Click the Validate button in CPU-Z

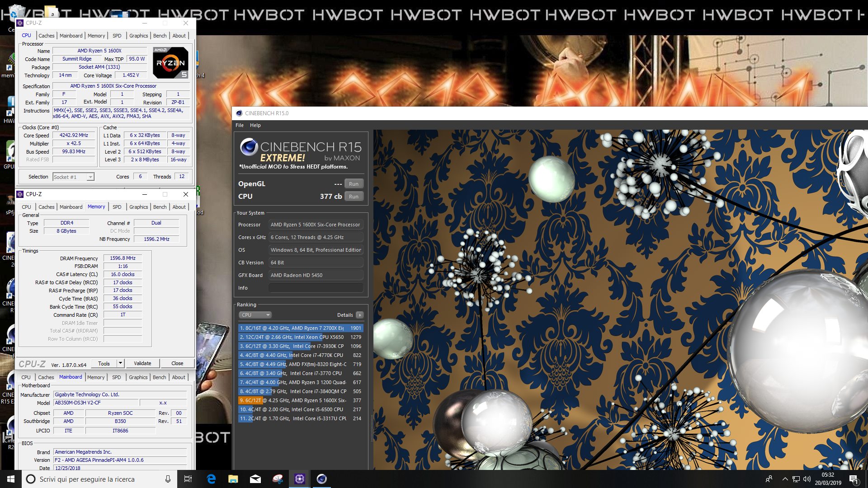click(142, 363)
